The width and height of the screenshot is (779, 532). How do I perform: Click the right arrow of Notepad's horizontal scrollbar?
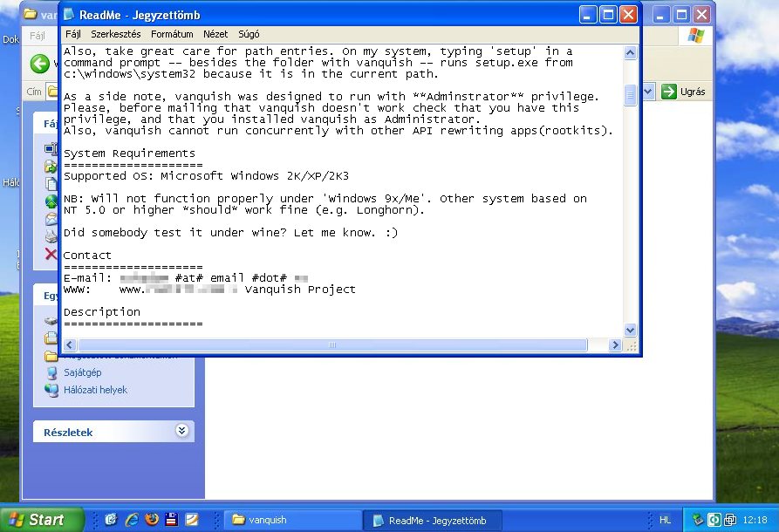(615, 344)
